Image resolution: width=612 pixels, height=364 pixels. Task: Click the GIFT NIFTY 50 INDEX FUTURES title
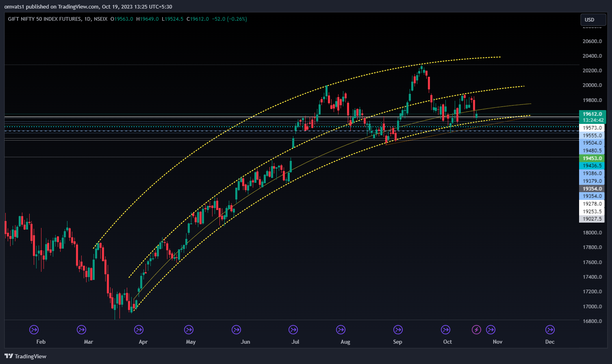(x=44, y=19)
